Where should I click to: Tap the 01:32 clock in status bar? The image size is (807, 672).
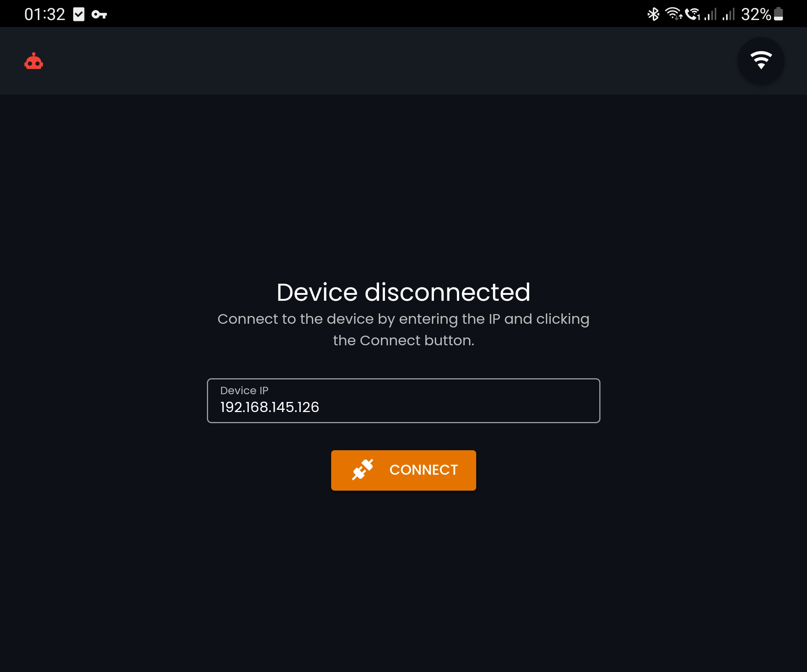pos(45,14)
